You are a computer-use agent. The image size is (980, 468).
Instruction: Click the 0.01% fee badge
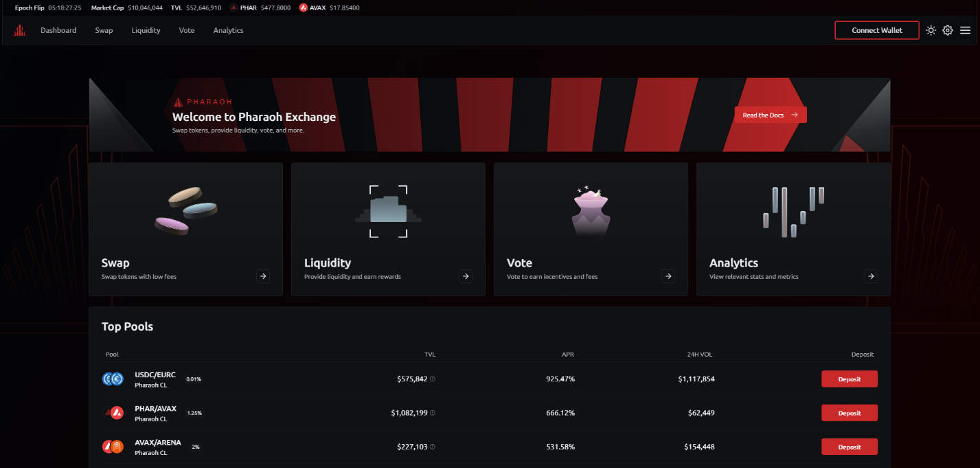[x=194, y=379]
